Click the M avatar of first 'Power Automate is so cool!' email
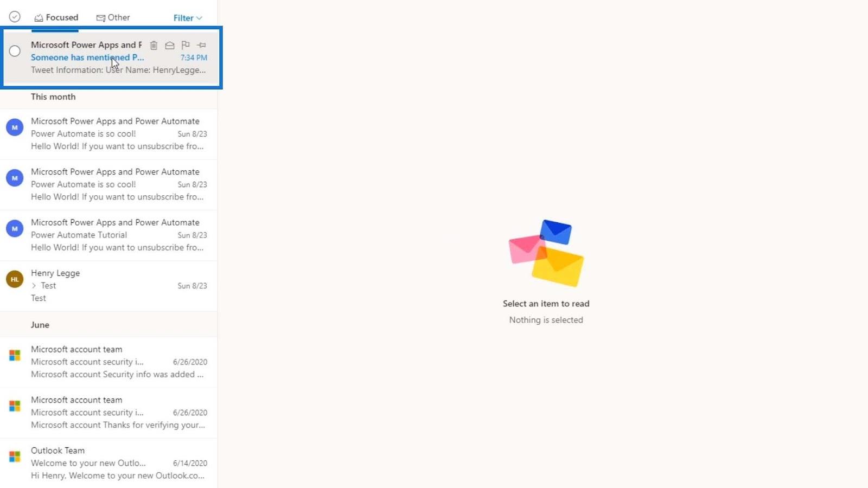Viewport: 868px width, 488px height. [15, 127]
